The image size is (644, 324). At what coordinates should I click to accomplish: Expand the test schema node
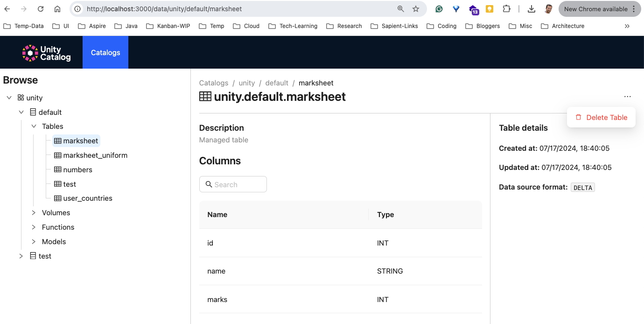(x=21, y=256)
